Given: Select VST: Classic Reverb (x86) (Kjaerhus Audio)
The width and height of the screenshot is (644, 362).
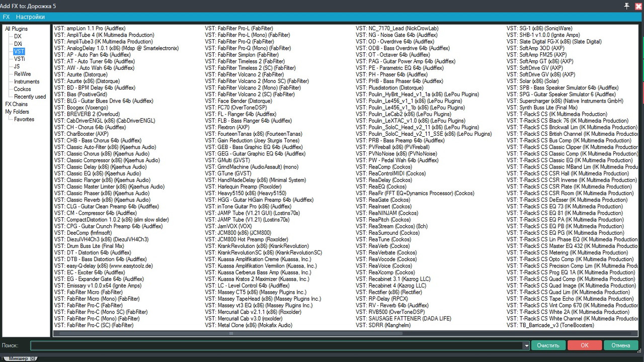Looking at the screenshot, I should [103, 200].
